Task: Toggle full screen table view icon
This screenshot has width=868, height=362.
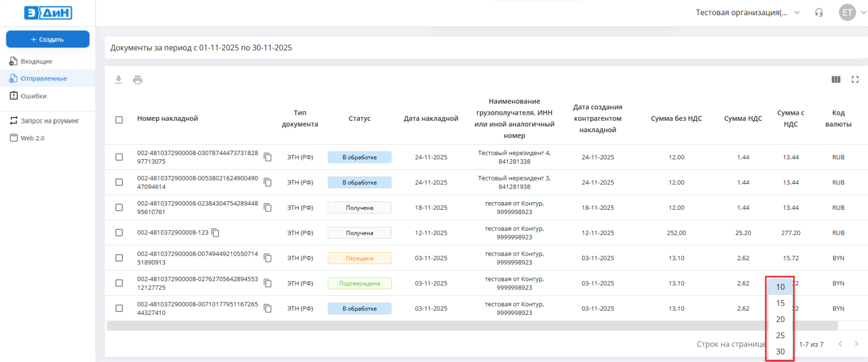Action: pos(855,80)
